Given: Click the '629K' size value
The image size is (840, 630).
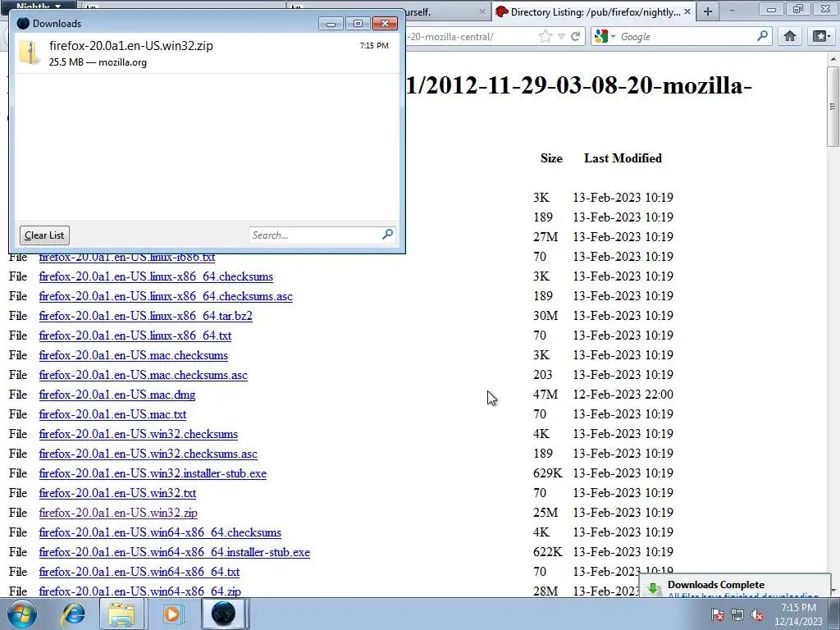Looking at the screenshot, I should tap(547, 473).
